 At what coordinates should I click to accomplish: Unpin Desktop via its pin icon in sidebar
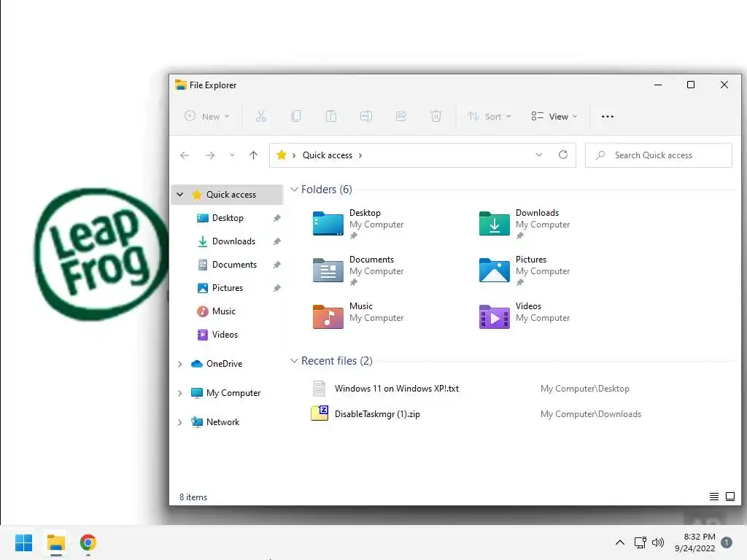coord(276,218)
